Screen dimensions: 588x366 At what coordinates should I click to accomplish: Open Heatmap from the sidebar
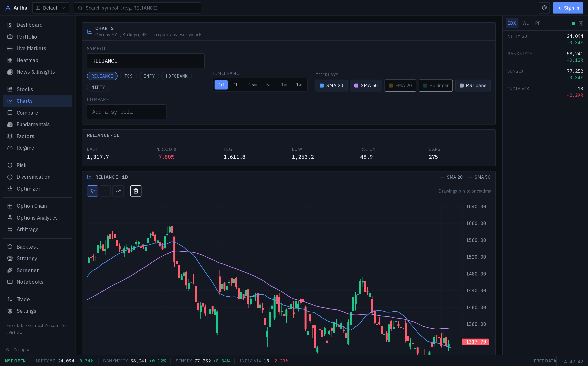(38, 60)
